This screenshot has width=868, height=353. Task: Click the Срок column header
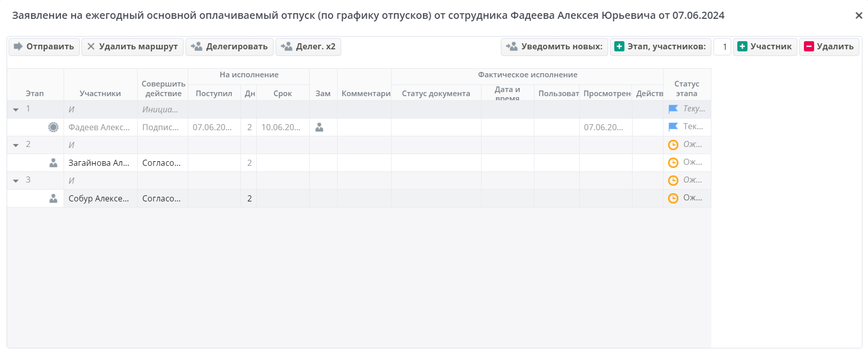(283, 94)
